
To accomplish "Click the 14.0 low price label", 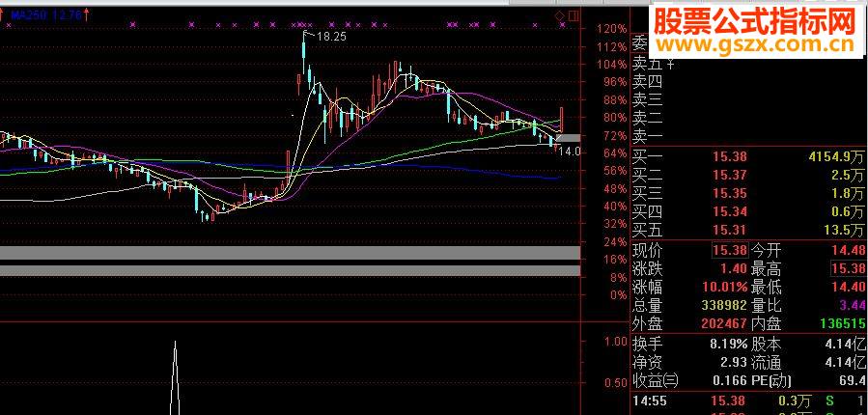I will click(x=569, y=152).
